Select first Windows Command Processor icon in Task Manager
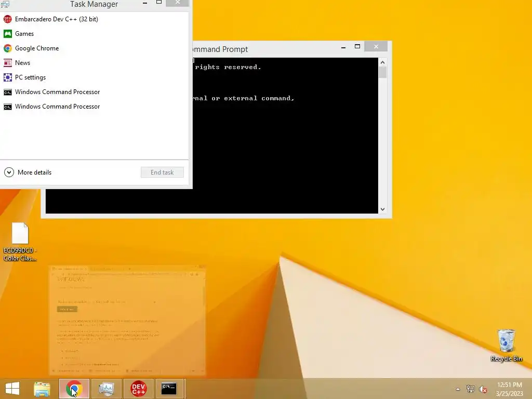 pyautogui.click(x=7, y=92)
